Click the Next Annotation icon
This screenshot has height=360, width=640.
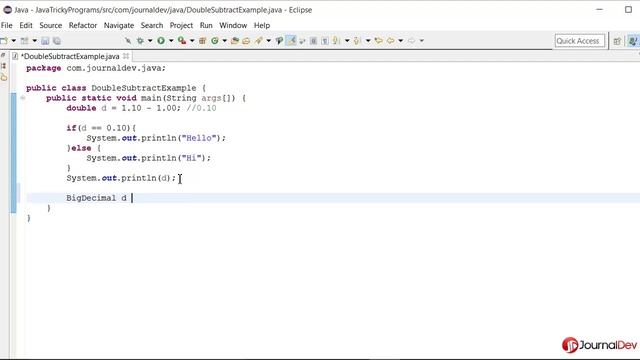point(336,41)
